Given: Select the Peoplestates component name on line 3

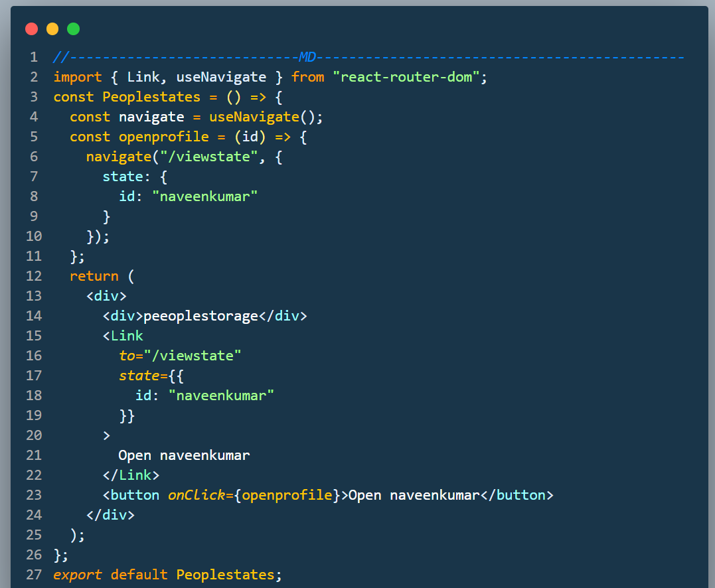Looking at the screenshot, I should click(151, 97).
